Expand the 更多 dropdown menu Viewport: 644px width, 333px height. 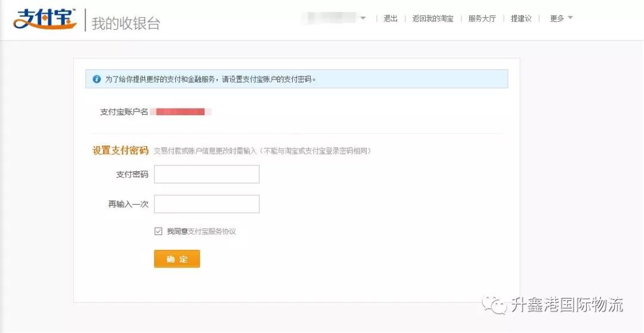tap(561, 18)
